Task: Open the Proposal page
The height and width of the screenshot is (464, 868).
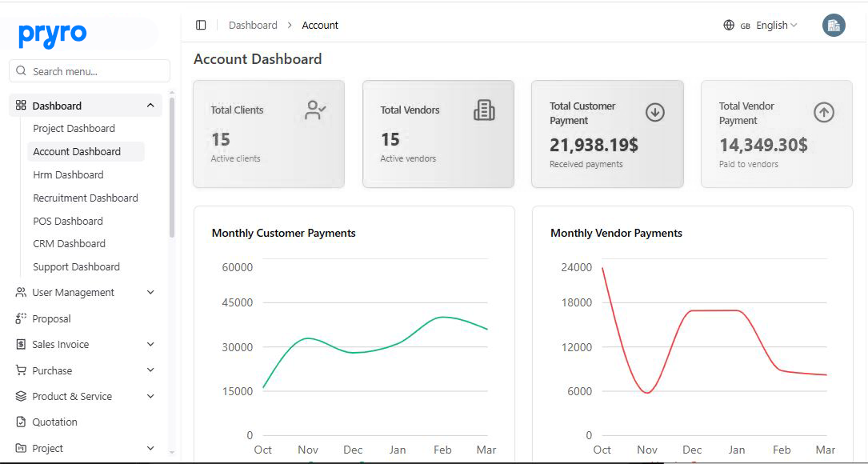Action: (51, 319)
